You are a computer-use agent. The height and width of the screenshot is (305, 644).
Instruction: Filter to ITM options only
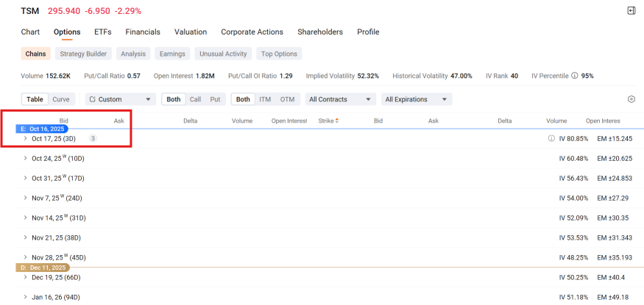click(x=265, y=99)
